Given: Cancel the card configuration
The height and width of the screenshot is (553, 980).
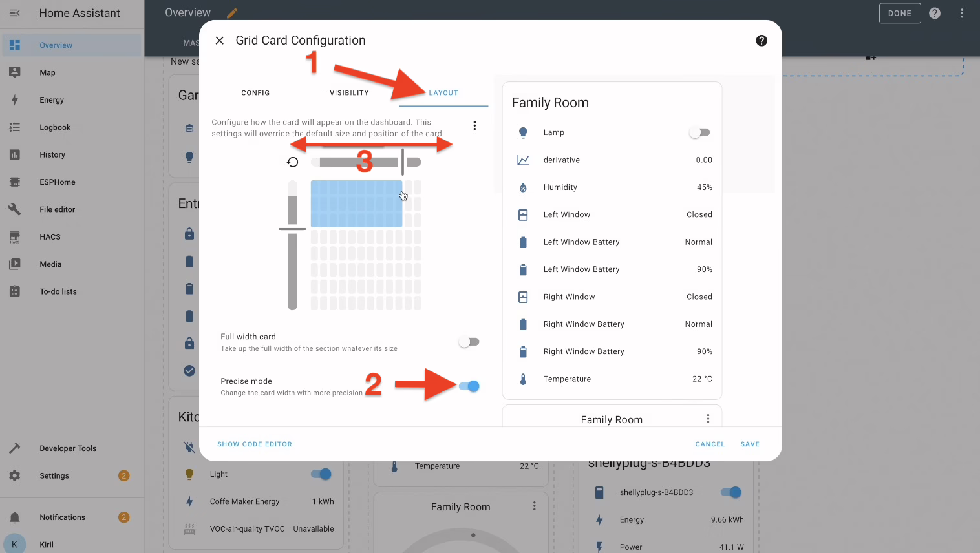Looking at the screenshot, I should (x=710, y=444).
